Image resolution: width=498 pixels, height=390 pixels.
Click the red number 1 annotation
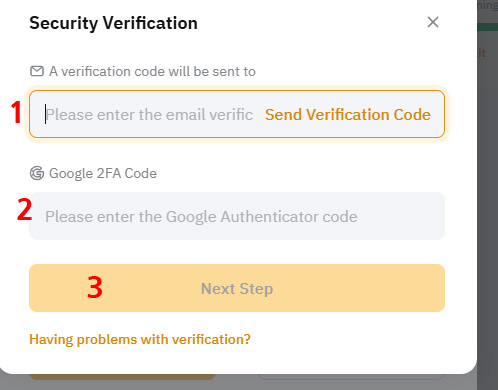(16, 113)
